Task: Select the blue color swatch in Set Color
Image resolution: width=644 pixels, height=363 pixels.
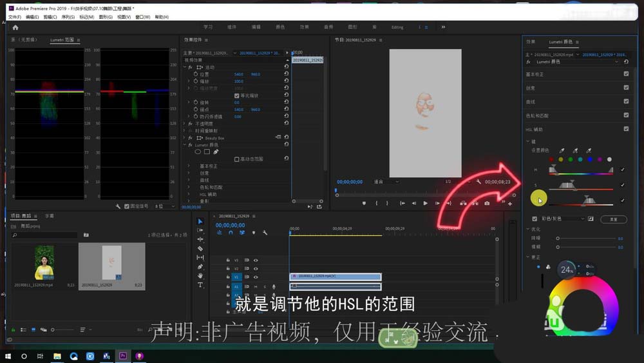Action: 590,159
